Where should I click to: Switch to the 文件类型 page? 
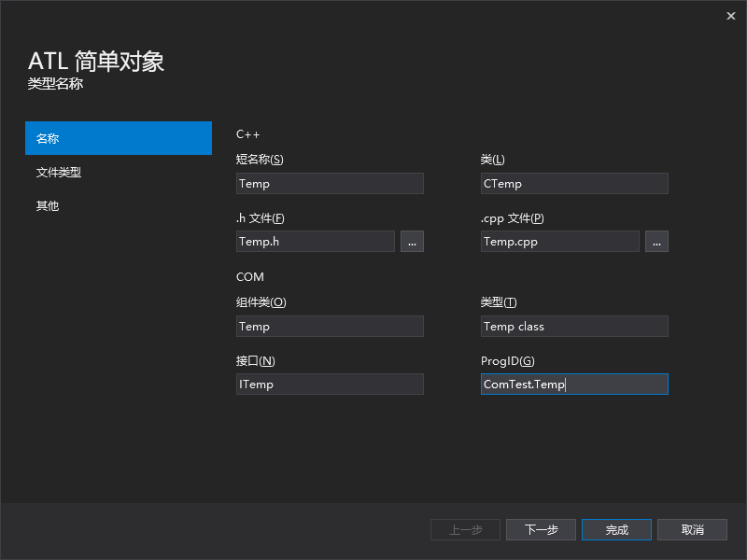pos(119,172)
